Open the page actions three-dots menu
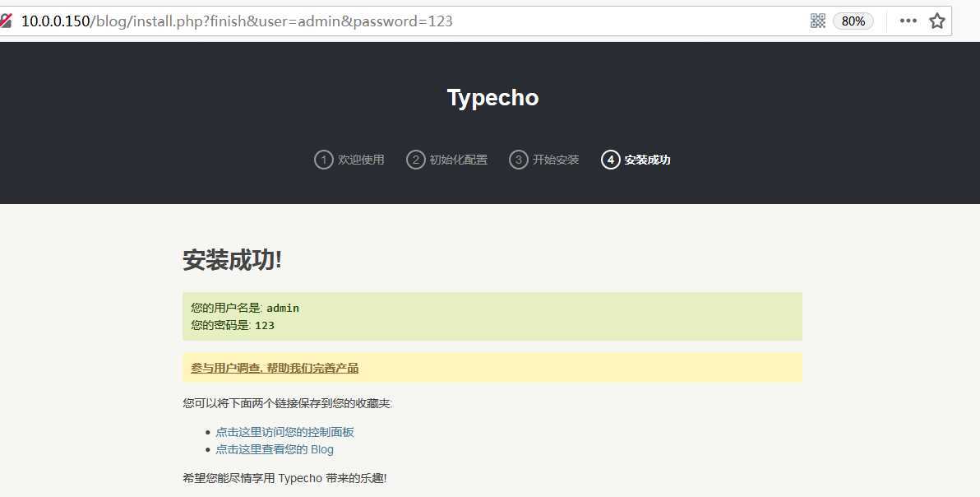Viewport: 980px width, 497px height. 908,21
